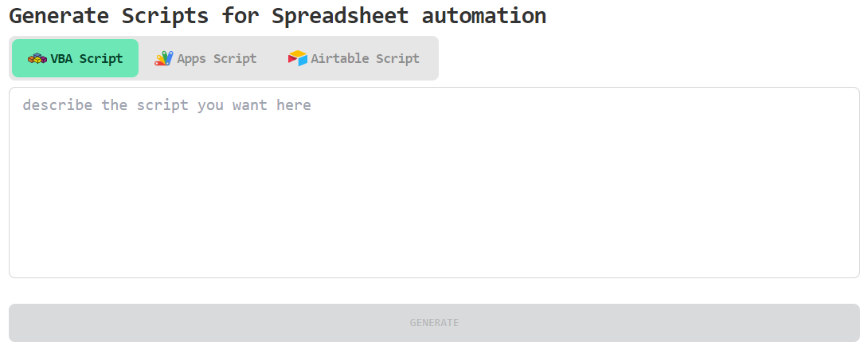Choose Airtable as the script type

tap(354, 58)
